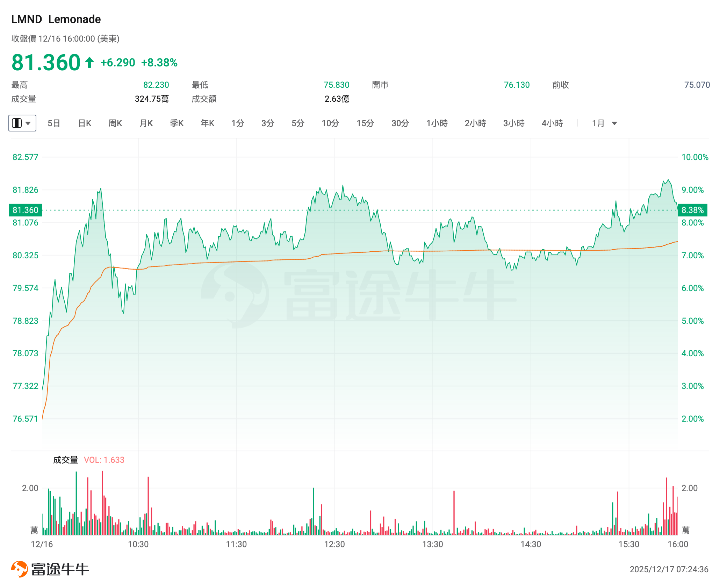This screenshot has width=720, height=588.
Task: Select the 季K quarterly tab
Action: coord(177,123)
